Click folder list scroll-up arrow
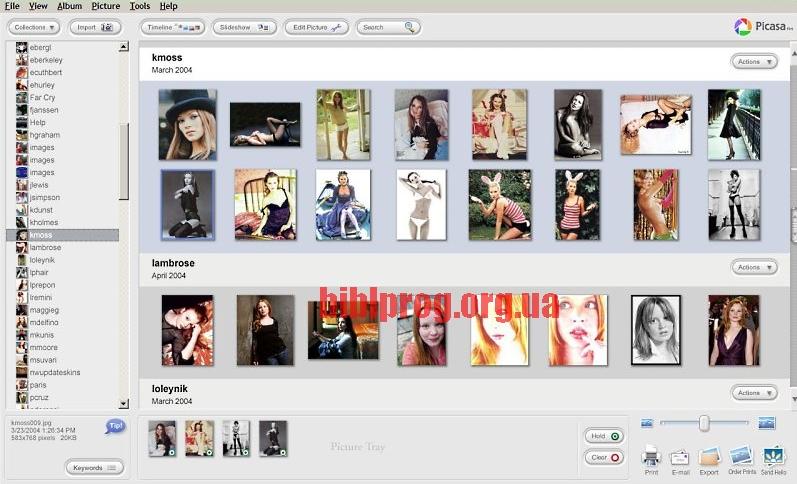 (x=124, y=47)
